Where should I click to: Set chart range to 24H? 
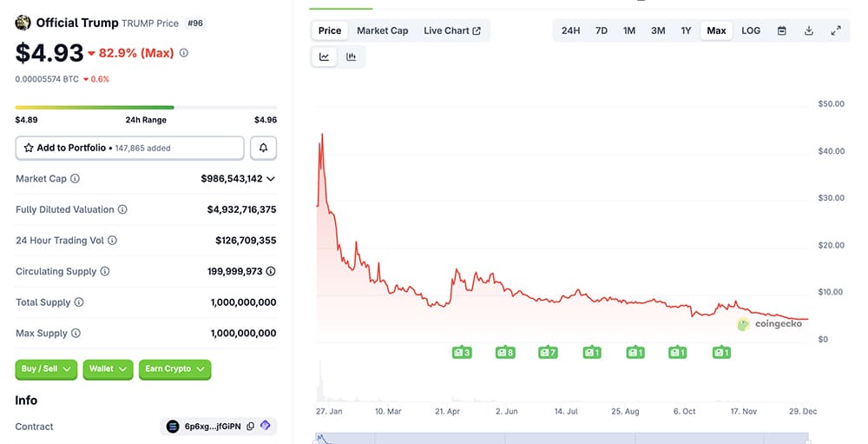click(571, 30)
